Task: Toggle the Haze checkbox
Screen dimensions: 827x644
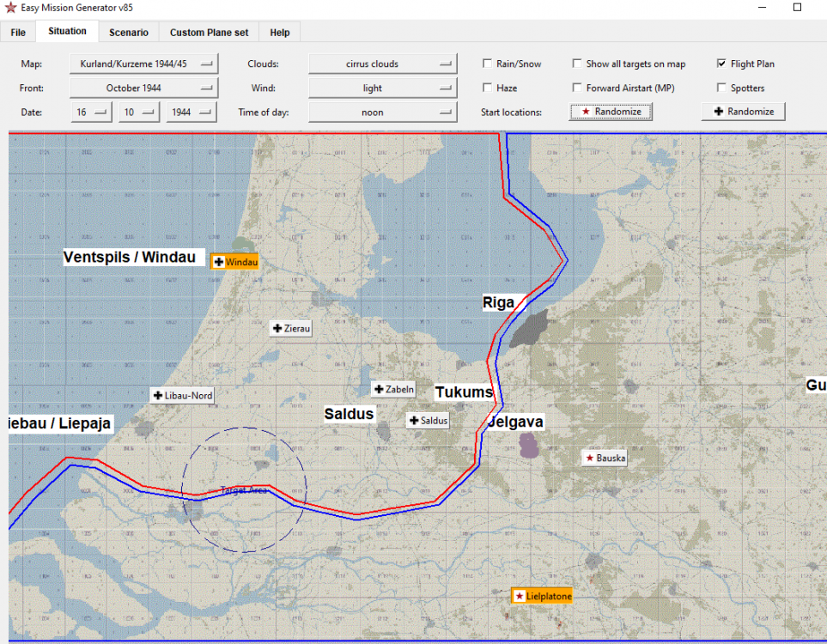Action: coord(488,88)
